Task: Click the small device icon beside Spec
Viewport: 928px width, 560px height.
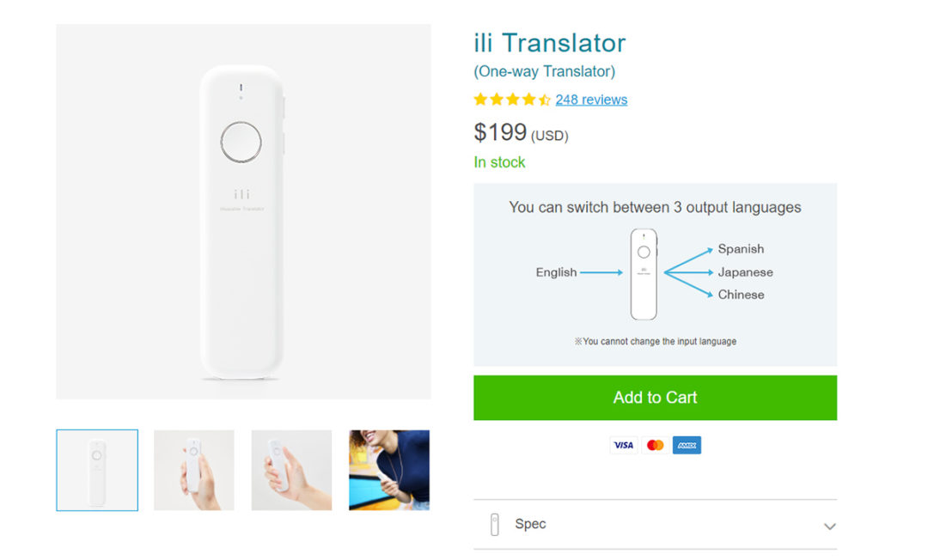Action: tap(494, 525)
